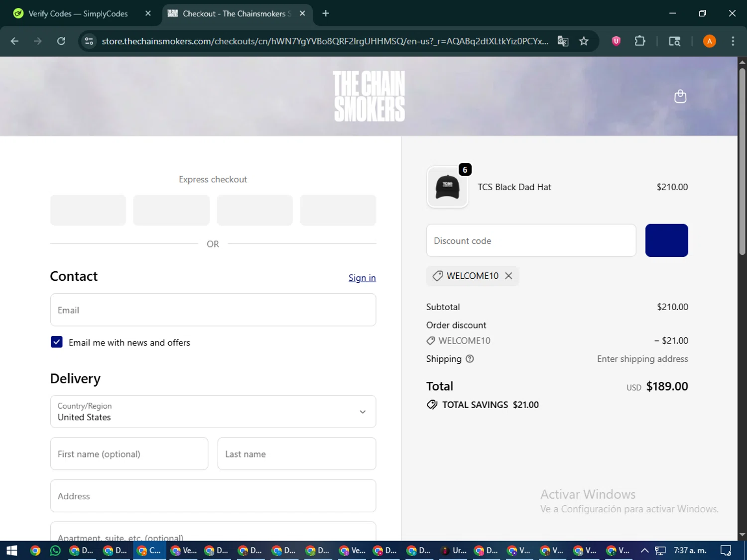Expand the Country/Region dropdown

tap(213, 412)
